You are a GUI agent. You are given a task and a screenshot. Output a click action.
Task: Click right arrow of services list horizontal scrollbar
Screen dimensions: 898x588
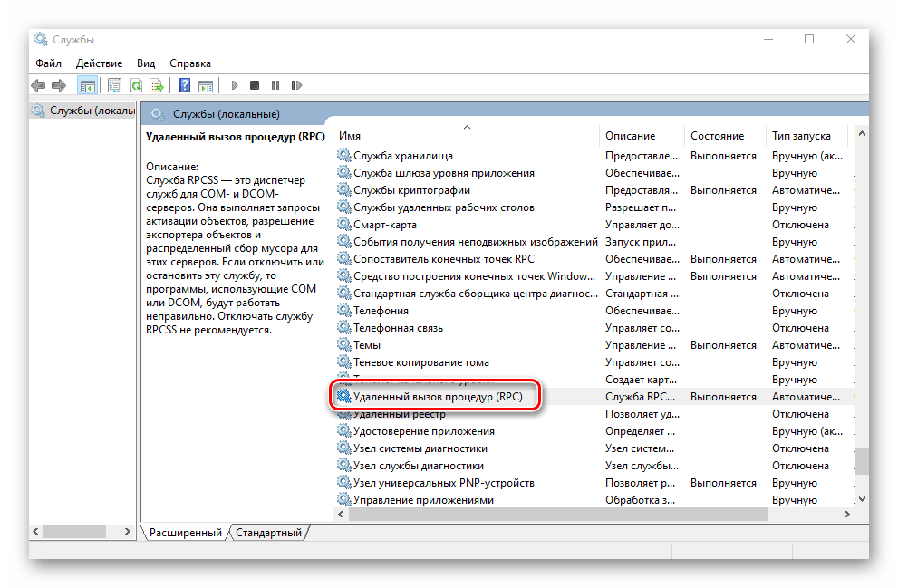point(846,514)
